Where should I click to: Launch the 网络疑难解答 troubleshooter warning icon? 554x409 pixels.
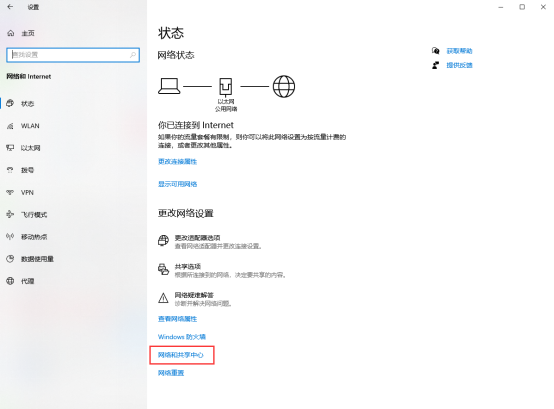click(x=163, y=298)
